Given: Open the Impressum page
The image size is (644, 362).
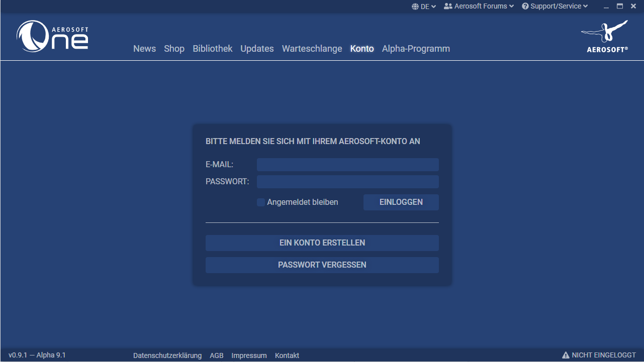Looking at the screenshot, I should click(249, 355).
